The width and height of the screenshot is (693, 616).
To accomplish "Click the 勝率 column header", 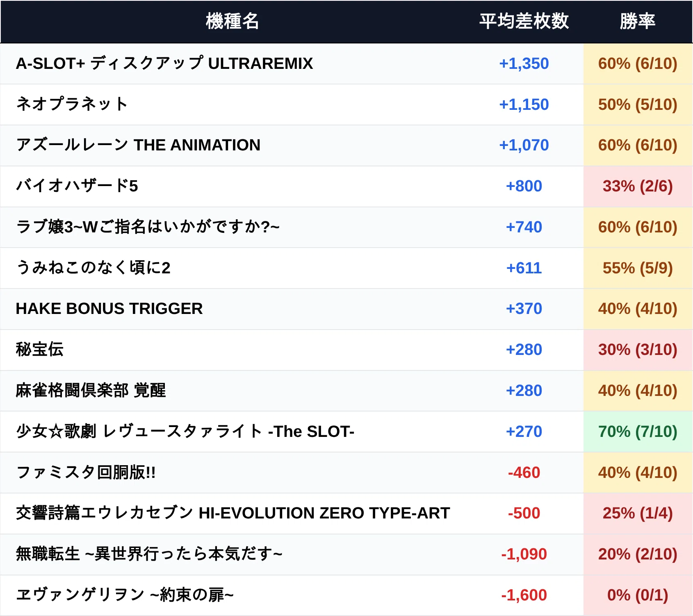I will pos(638,21).
